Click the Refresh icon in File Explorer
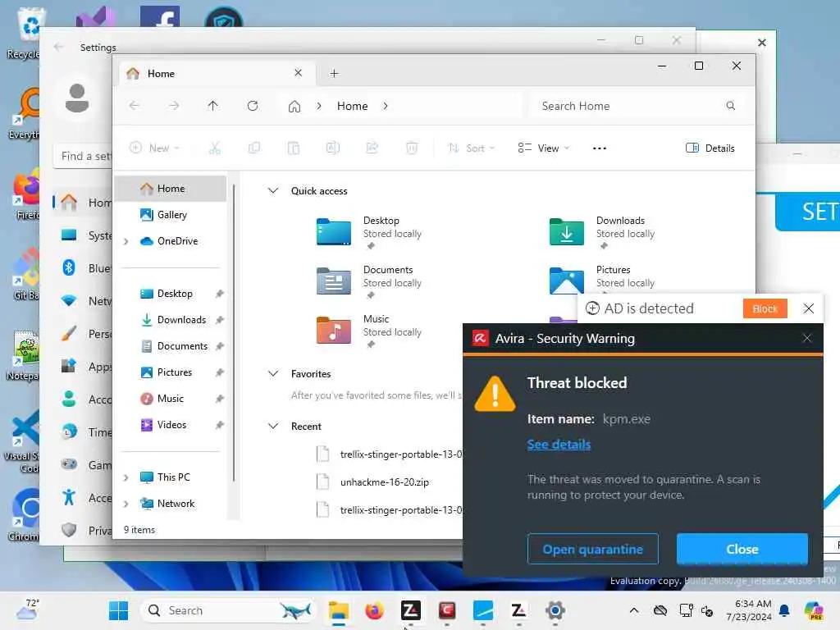This screenshot has height=630, width=840. click(x=253, y=106)
